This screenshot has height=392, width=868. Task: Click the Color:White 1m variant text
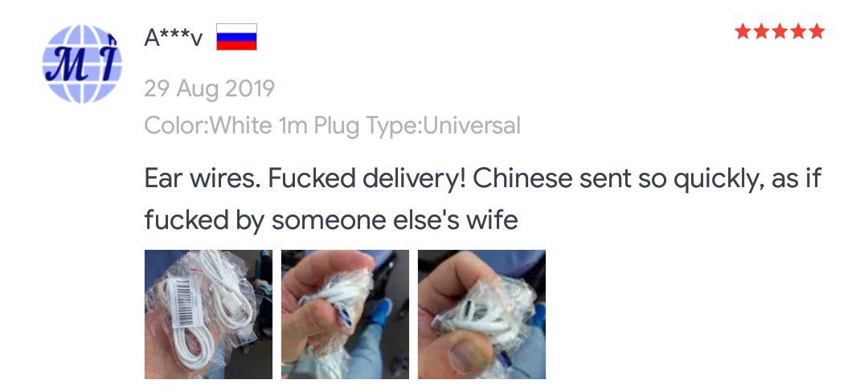226,125
